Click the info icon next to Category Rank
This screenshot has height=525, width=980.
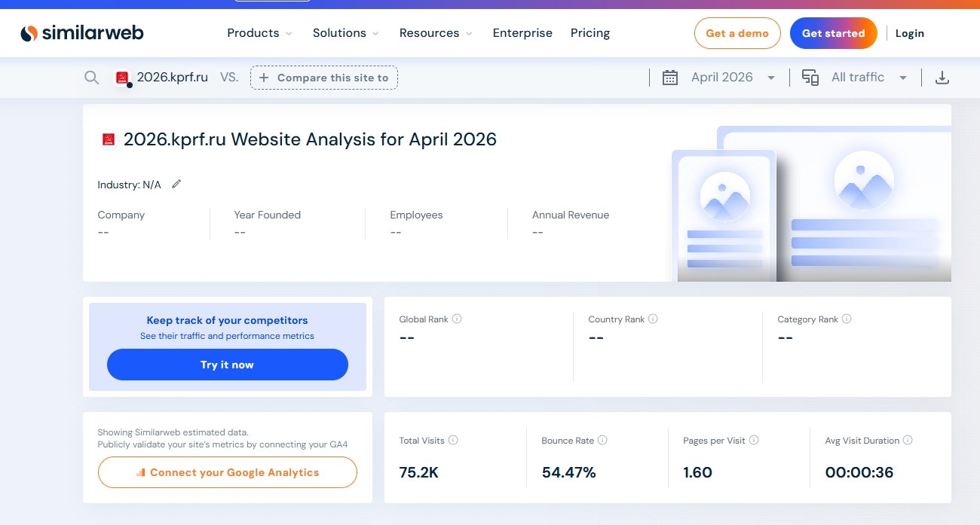[x=847, y=319]
